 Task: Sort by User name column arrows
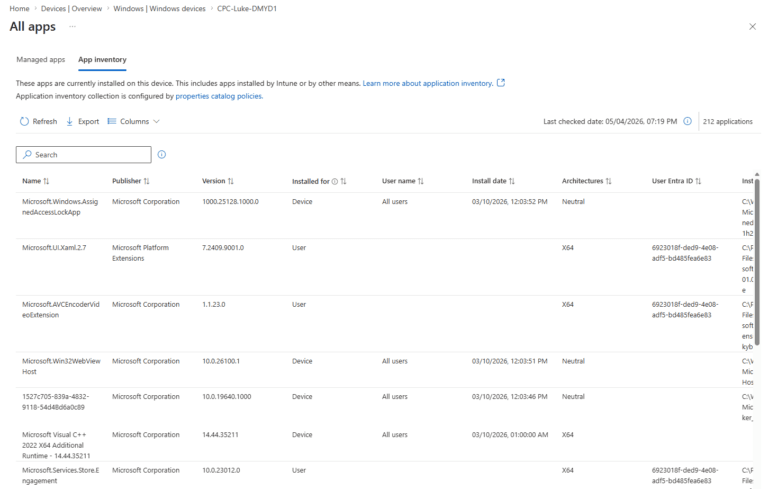[421, 181]
